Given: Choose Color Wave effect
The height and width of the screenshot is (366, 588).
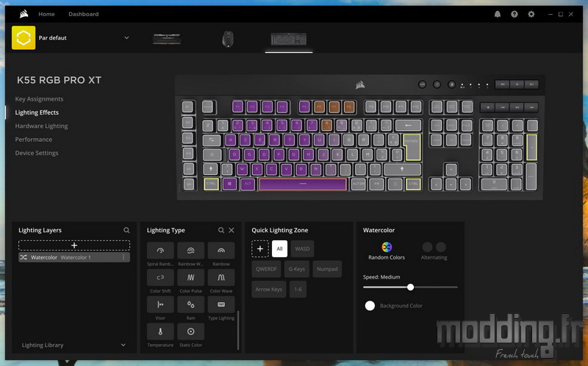Looking at the screenshot, I should [221, 278].
